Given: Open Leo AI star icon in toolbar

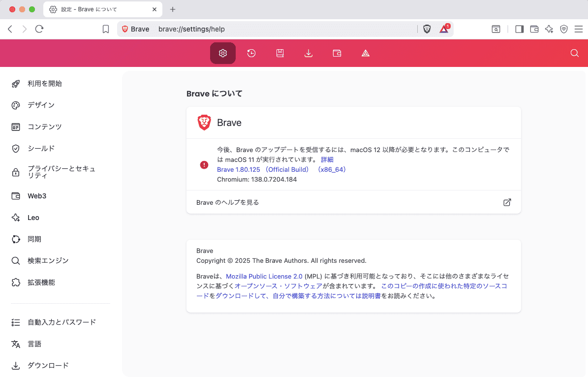Looking at the screenshot, I should pos(549,29).
